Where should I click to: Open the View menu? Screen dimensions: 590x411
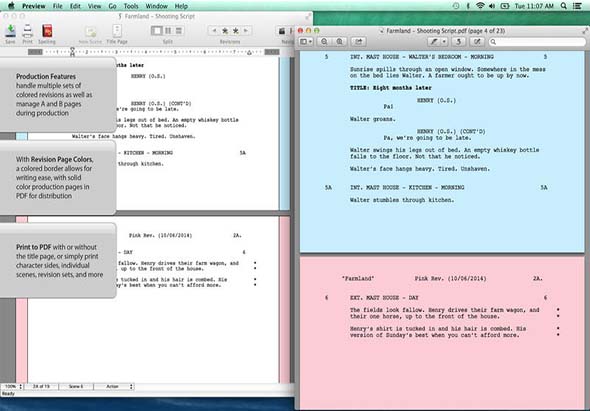pyautogui.click(x=94, y=6)
